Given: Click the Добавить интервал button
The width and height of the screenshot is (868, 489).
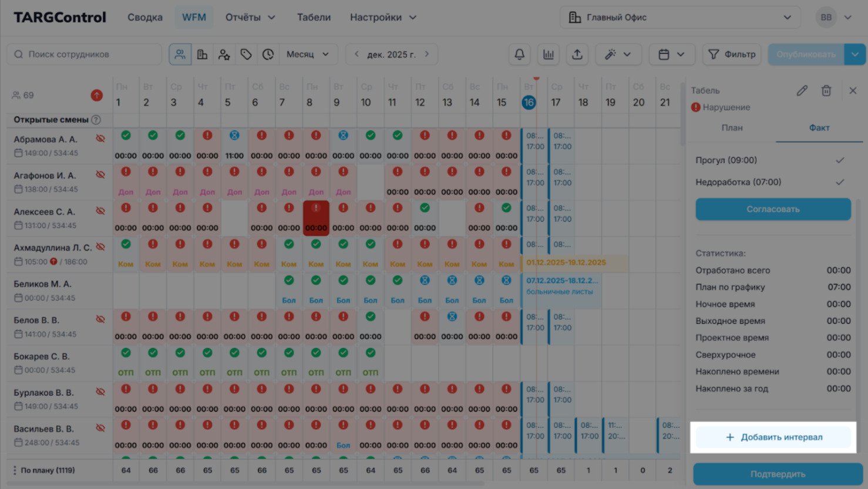Looking at the screenshot, I should point(773,437).
